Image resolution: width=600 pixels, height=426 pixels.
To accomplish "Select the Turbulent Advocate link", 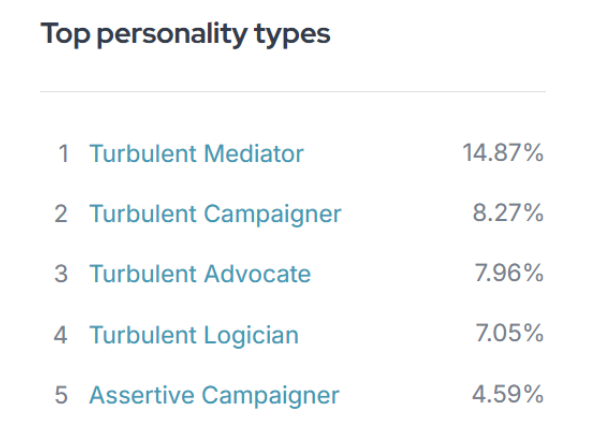I will tap(200, 274).
